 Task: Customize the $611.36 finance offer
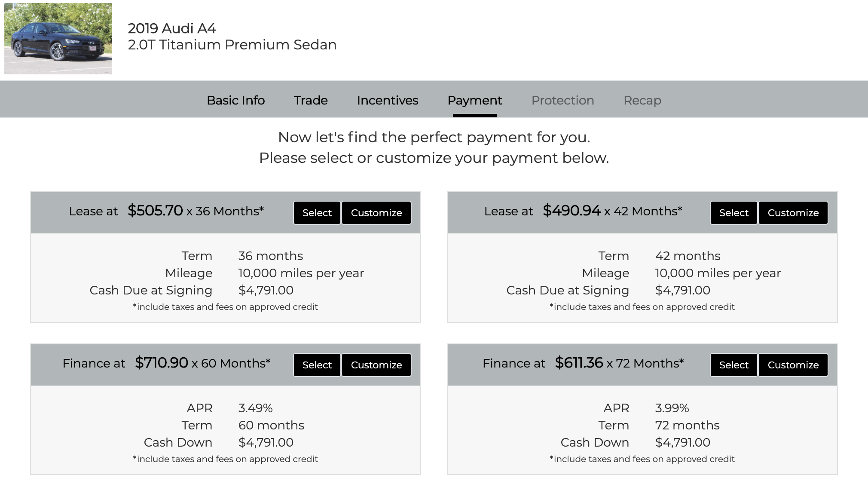[793, 365]
